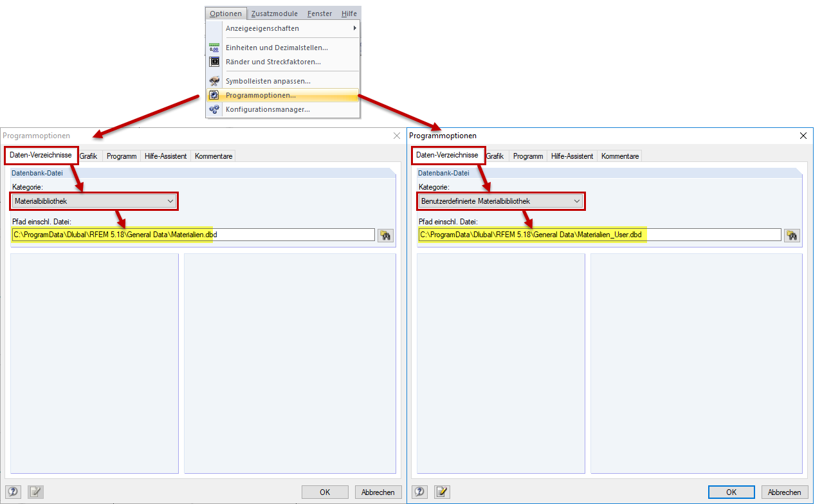
Task: Open Hilfe-Assistent tab in left dialog
Action: tap(166, 156)
